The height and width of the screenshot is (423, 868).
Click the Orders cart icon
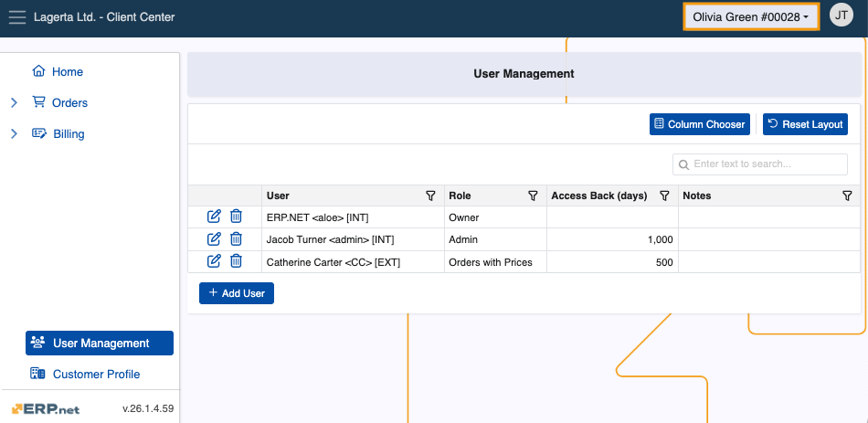point(38,102)
